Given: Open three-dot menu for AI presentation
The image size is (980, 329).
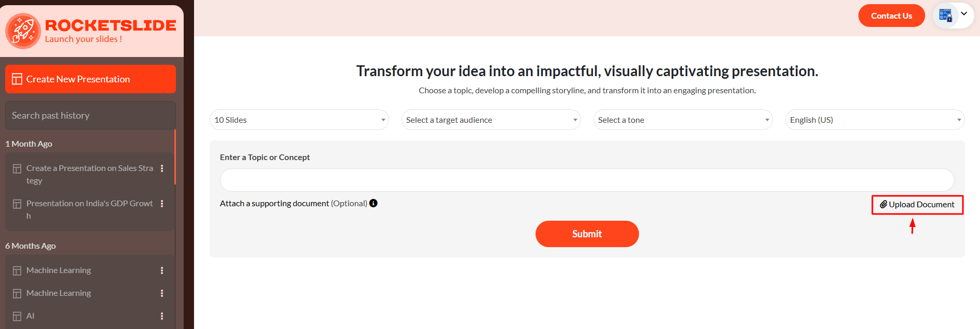Looking at the screenshot, I should point(162,316).
